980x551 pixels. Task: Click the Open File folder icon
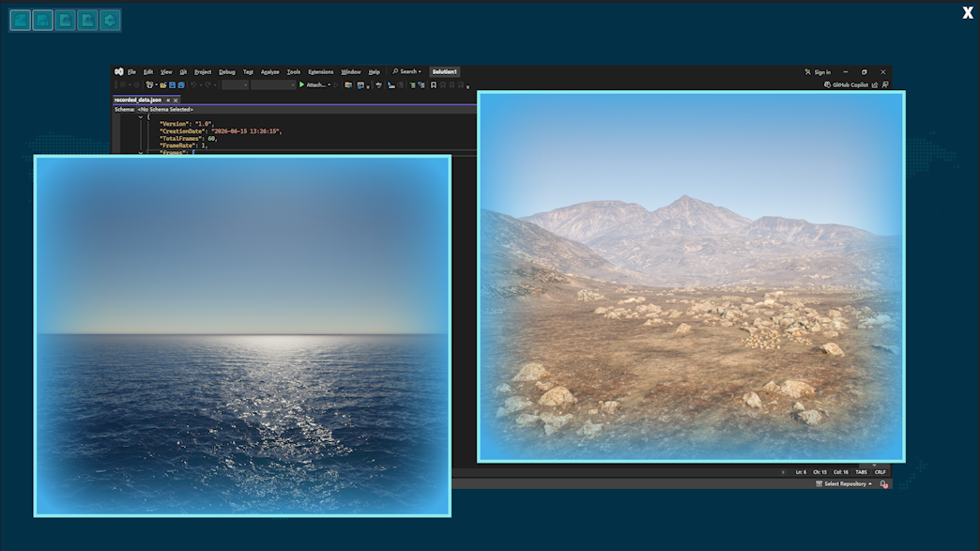163,85
